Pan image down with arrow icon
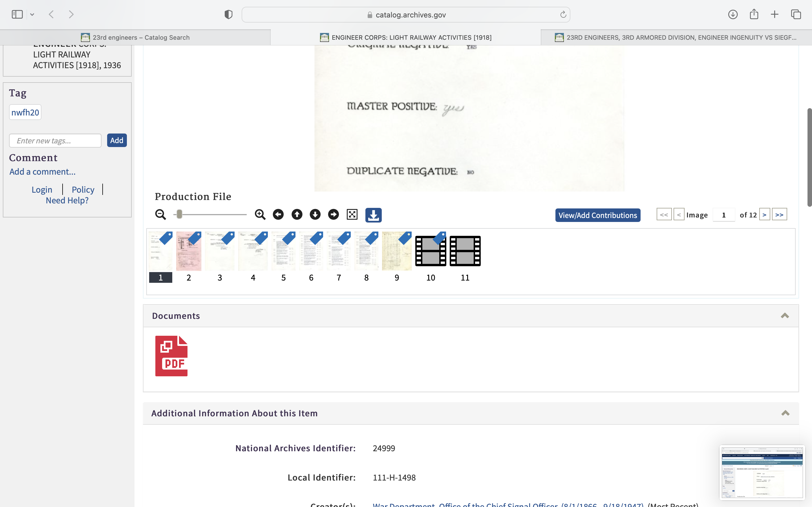This screenshot has height=507, width=812. [x=315, y=215]
